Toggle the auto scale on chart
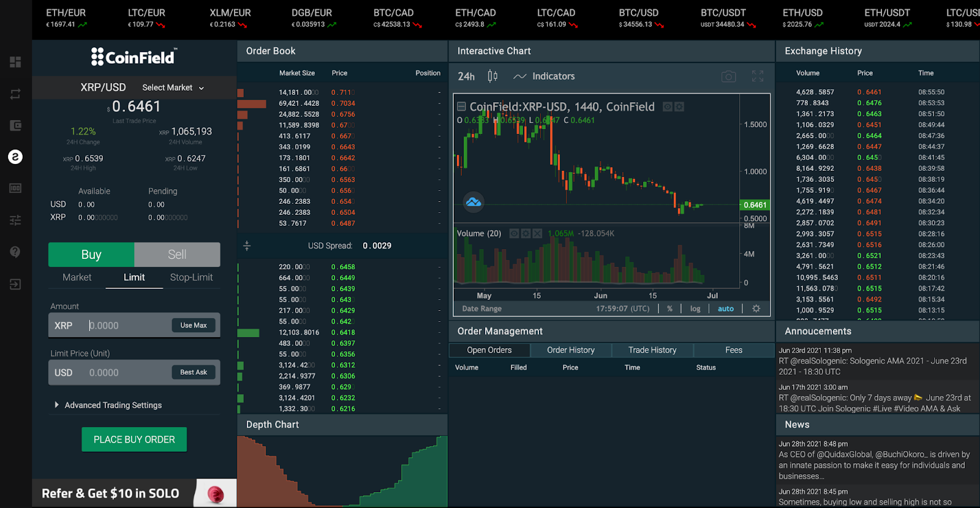Image resolution: width=980 pixels, height=508 pixels. click(x=726, y=308)
